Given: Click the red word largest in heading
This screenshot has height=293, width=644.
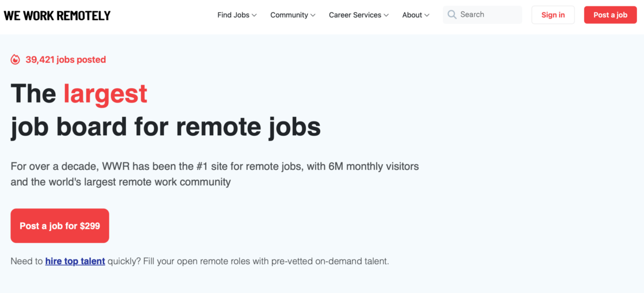Looking at the screenshot, I should point(105,94).
